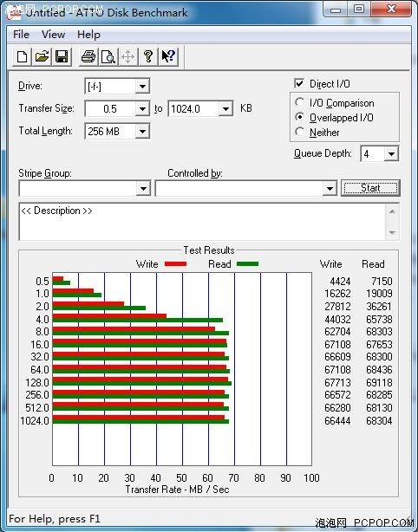This screenshot has width=418, height=532.
Task: Open a saved benchmark file icon
Action: [42, 56]
